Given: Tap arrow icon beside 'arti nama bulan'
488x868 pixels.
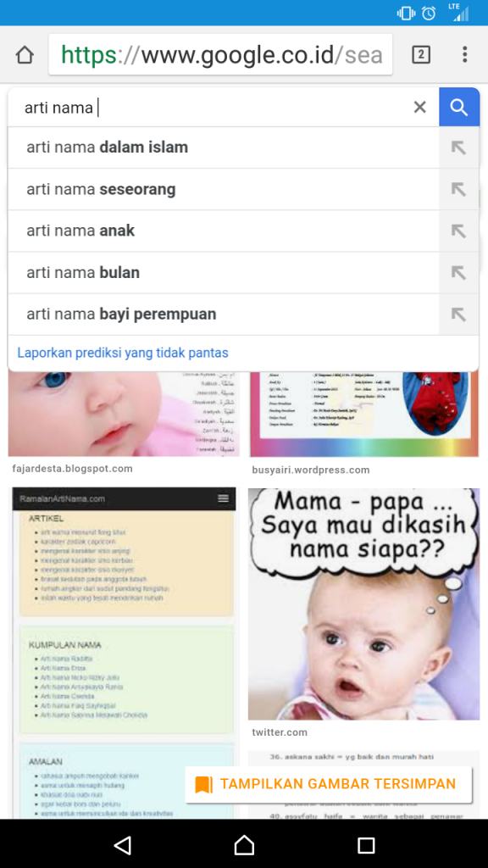Looking at the screenshot, I should pyautogui.click(x=458, y=272).
